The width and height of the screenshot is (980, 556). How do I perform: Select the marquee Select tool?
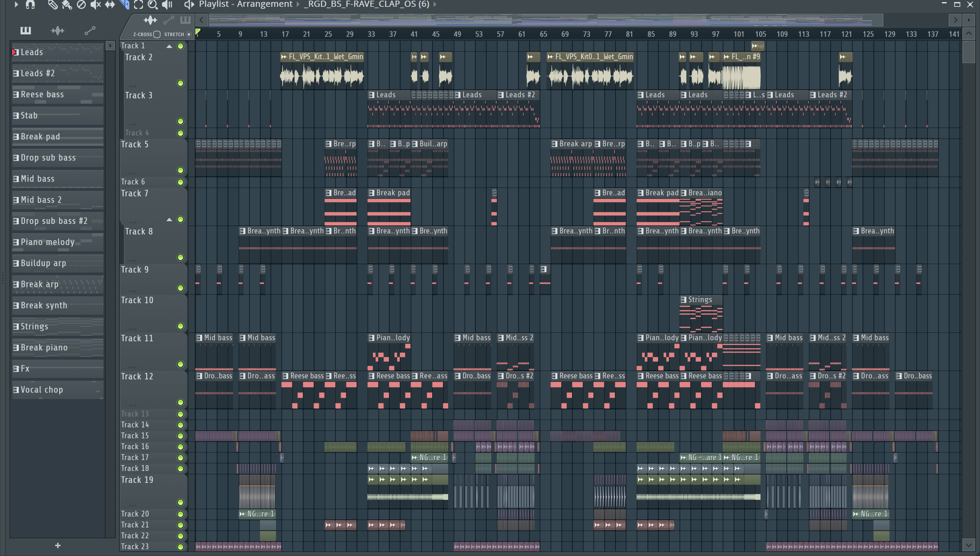[138, 4]
